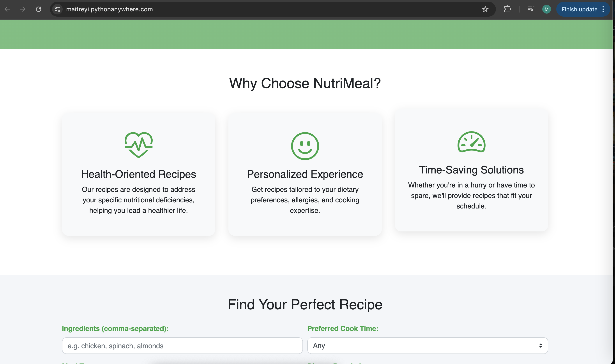
Task: Go forward with the arrow button
Action: (23, 9)
